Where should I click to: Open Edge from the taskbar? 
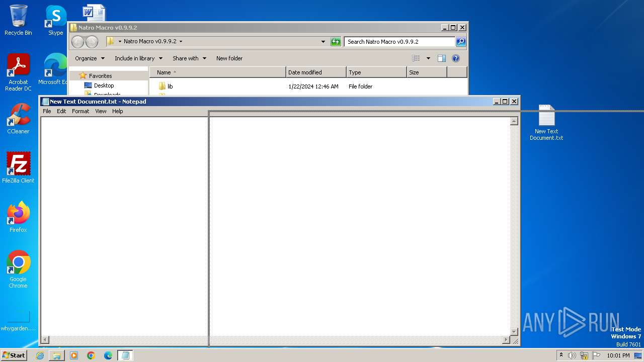click(x=108, y=355)
